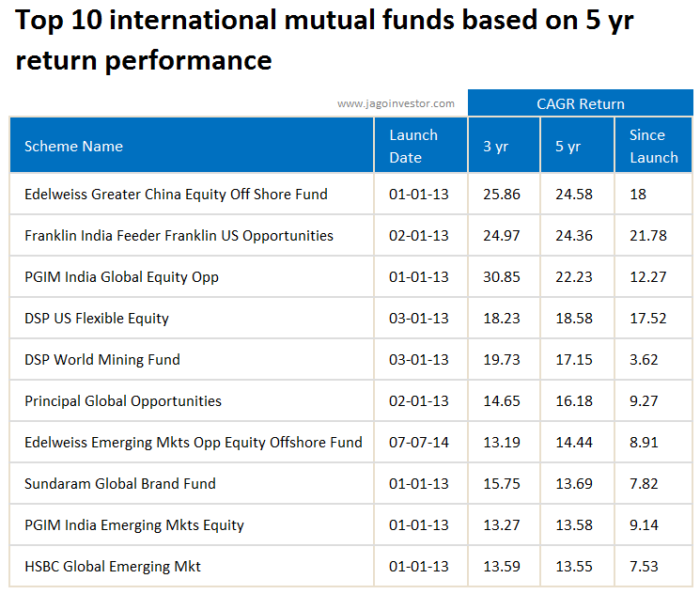Click 5 yr value 13.55

[574, 567]
